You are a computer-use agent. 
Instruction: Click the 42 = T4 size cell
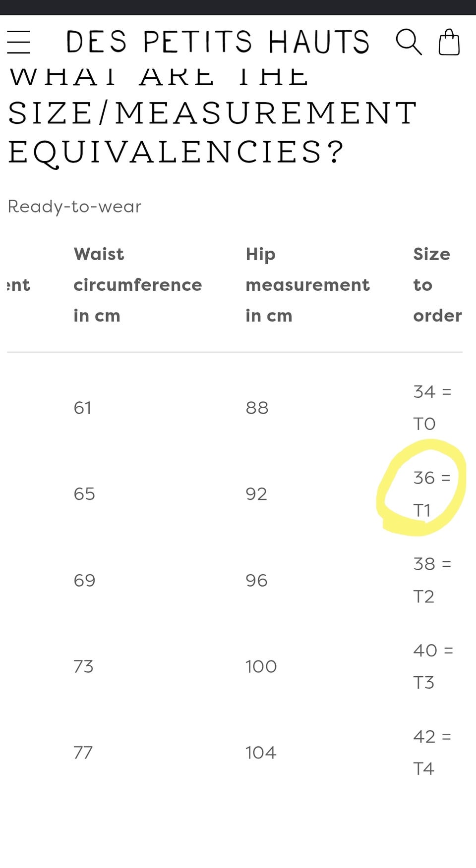432,753
